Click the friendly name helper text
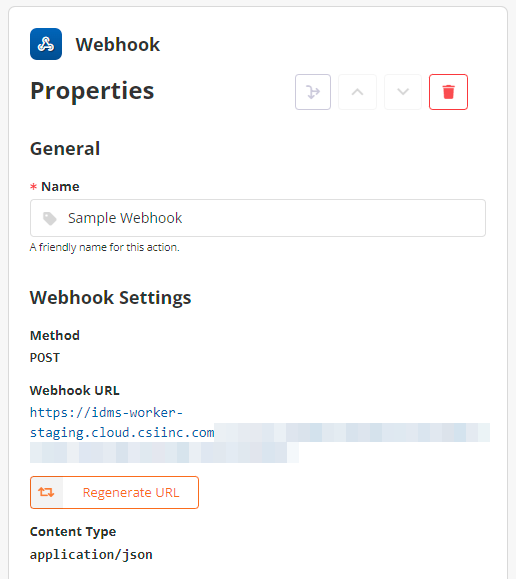The width and height of the screenshot is (516, 579). tap(105, 247)
